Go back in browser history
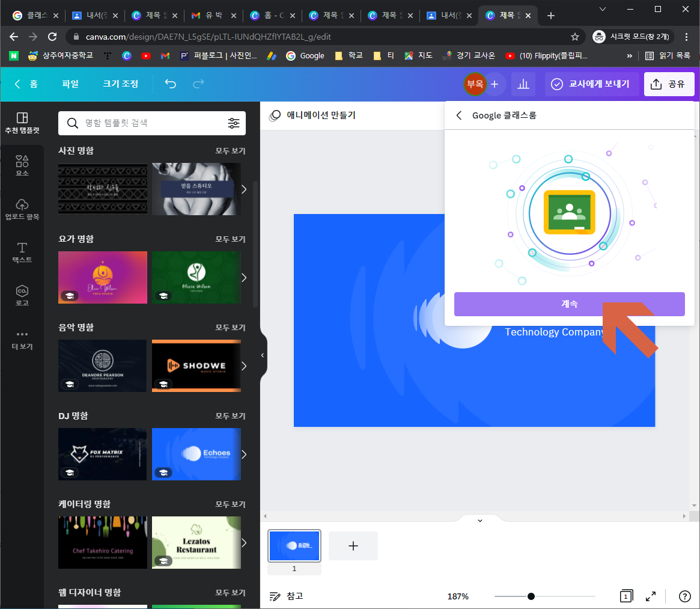This screenshot has width=700, height=609. click(14, 37)
